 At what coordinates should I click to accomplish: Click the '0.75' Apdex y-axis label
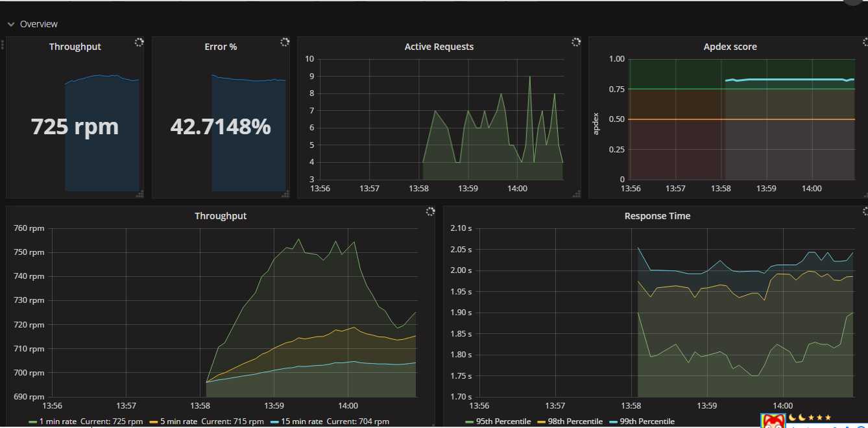point(617,89)
